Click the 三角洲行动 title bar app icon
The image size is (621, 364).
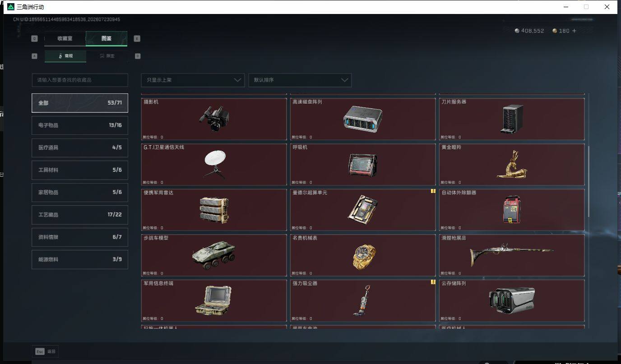[x=11, y=7]
